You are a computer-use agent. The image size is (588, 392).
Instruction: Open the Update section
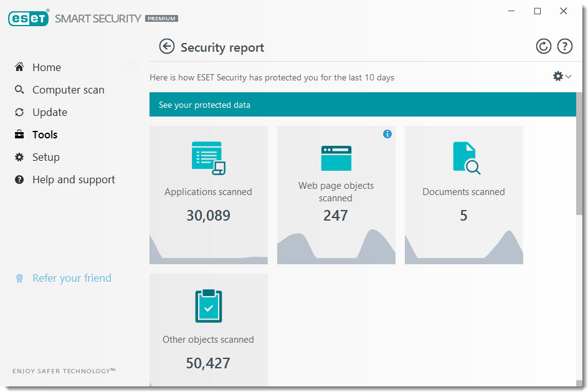[x=50, y=113]
